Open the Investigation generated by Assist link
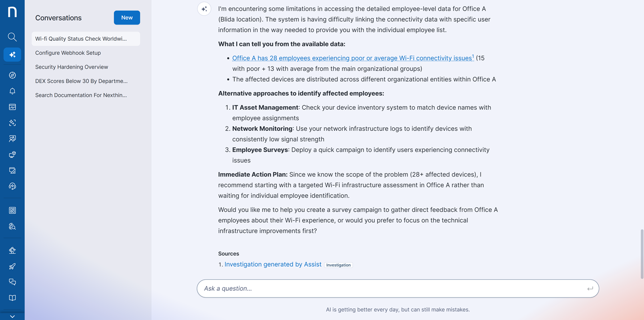This screenshot has height=320, width=644. point(272,264)
